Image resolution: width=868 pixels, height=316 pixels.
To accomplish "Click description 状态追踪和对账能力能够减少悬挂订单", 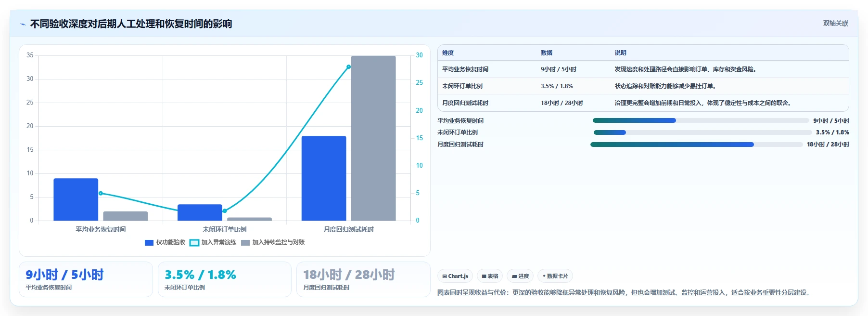I will [x=666, y=86].
